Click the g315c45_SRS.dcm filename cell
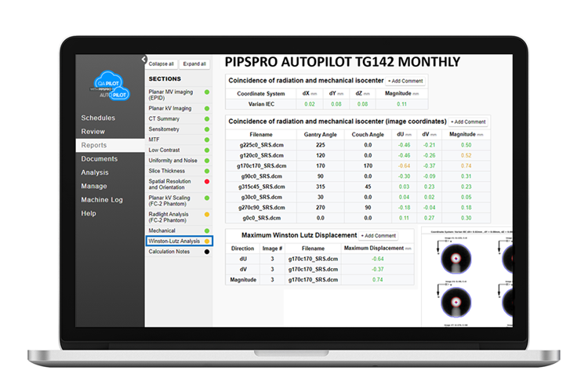 [x=261, y=187]
